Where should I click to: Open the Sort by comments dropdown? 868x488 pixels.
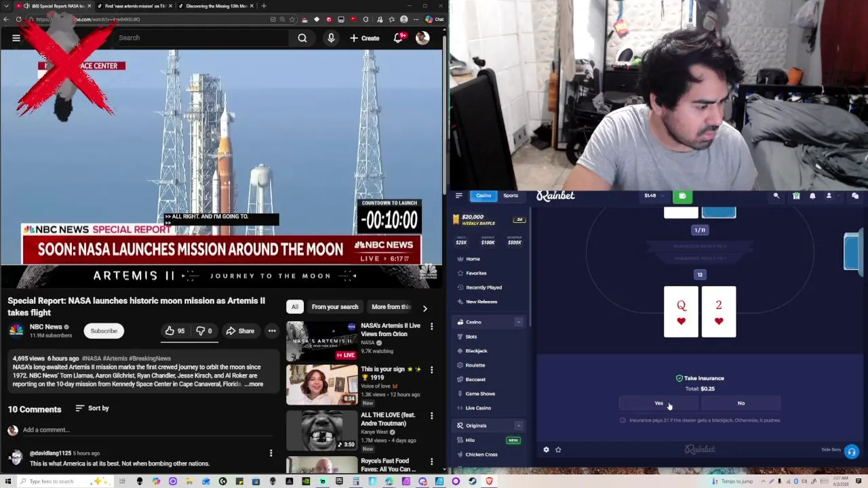[x=92, y=409]
